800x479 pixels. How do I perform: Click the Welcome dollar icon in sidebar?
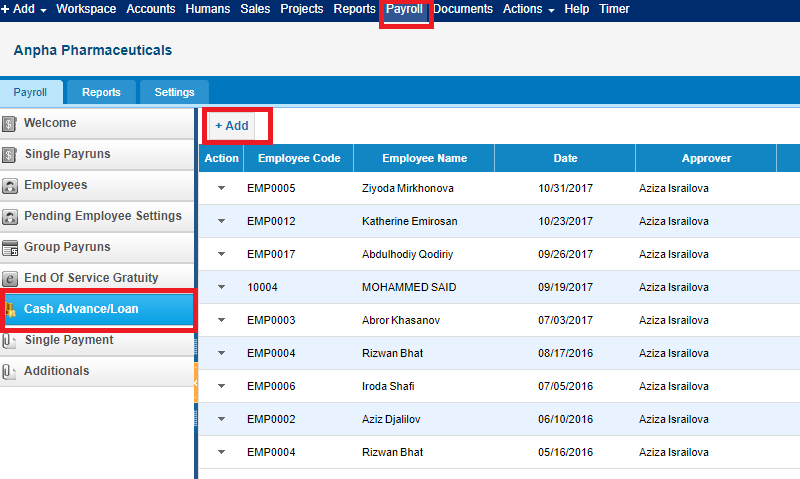tap(9, 123)
